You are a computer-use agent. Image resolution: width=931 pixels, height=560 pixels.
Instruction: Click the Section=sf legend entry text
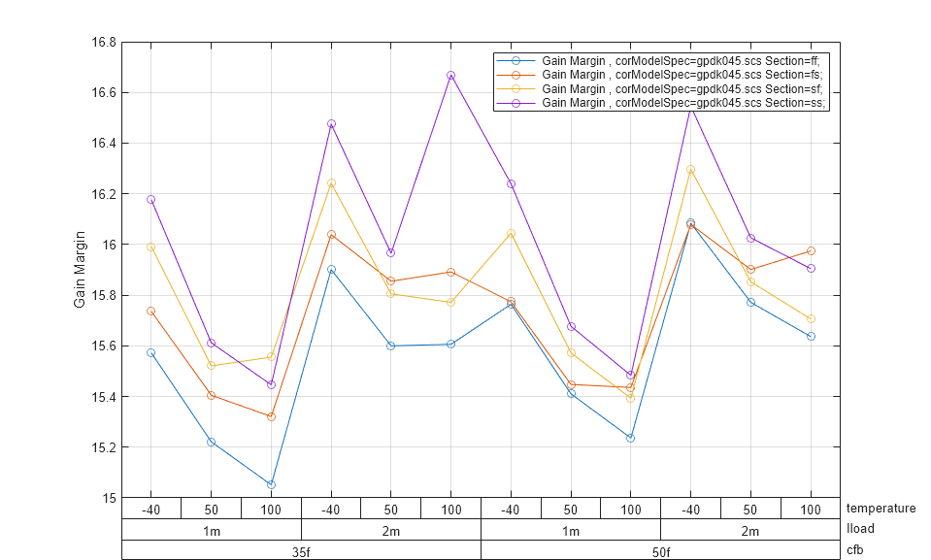click(684, 88)
